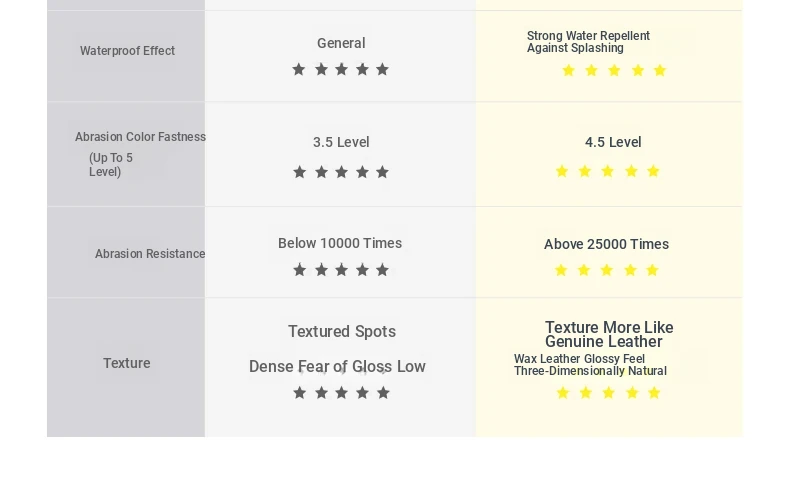Click middle gray star under 3.5 Level
Image resolution: width=790 pixels, height=497 pixels.
[341, 172]
